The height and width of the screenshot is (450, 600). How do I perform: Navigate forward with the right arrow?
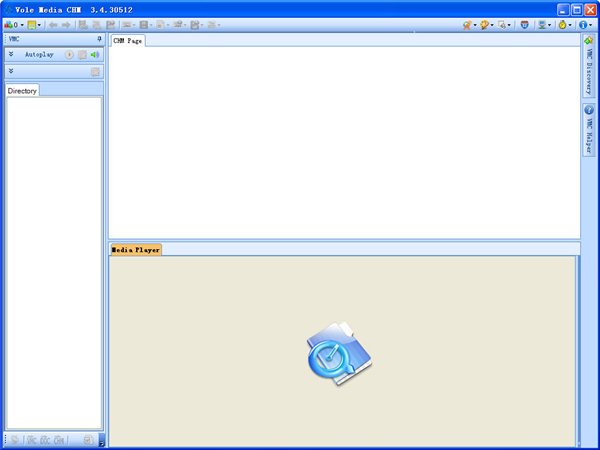(66, 25)
